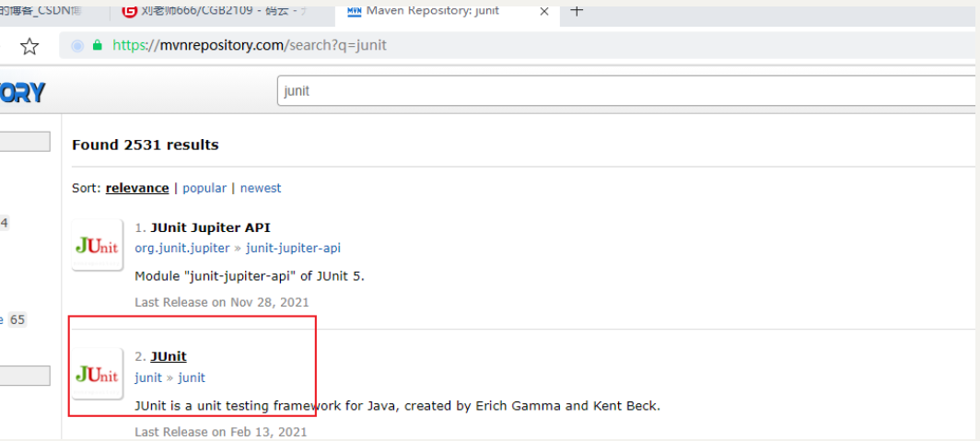Click the junit search input field

(626, 91)
